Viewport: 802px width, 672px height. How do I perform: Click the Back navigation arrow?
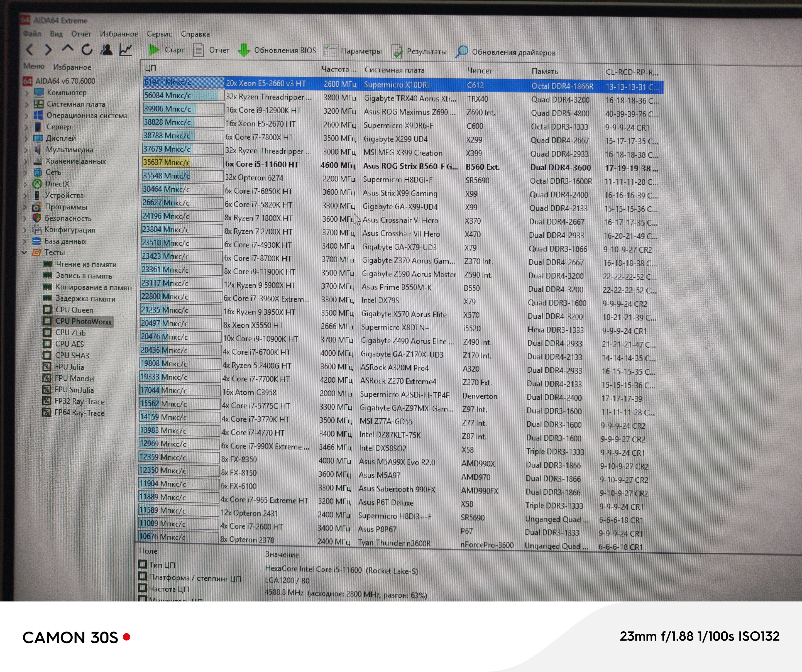coord(30,49)
